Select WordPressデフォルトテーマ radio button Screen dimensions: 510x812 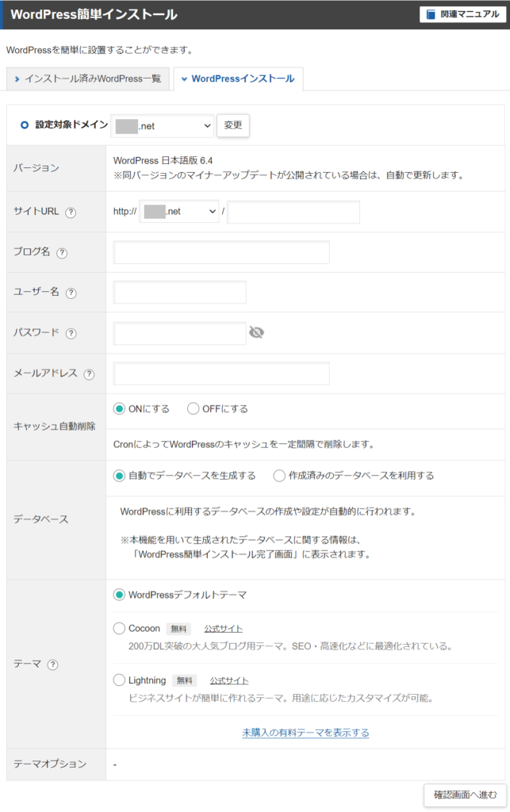pos(119,595)
